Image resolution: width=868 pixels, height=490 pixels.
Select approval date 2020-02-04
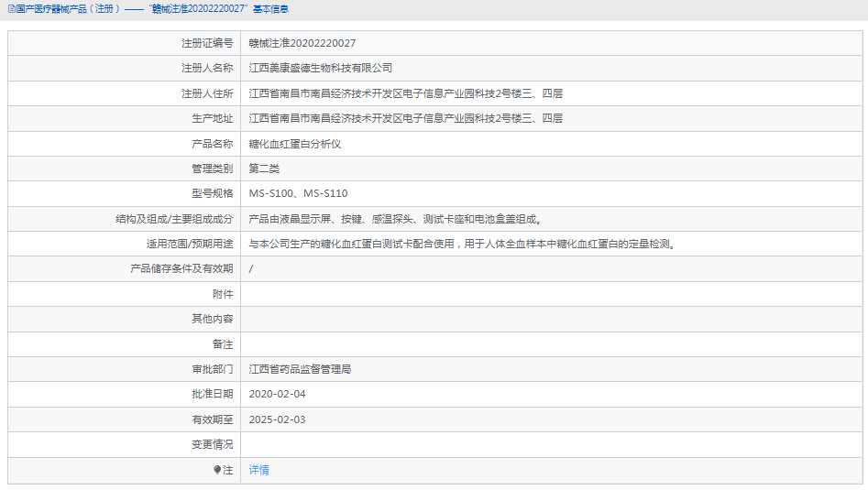point(277,394)
